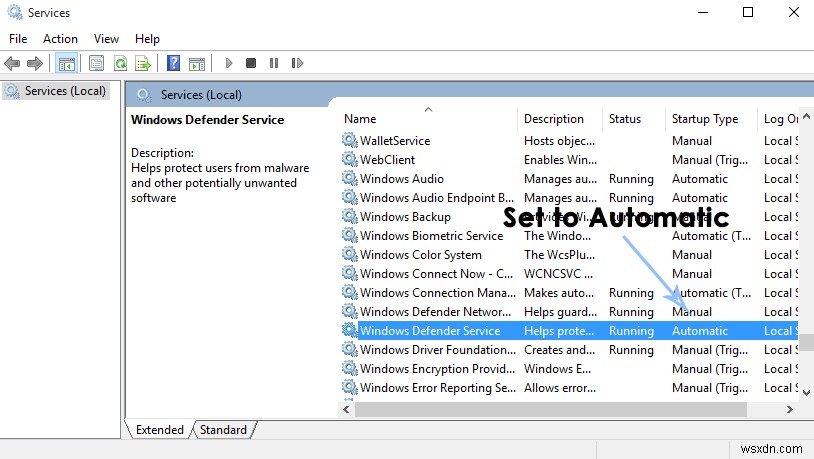This screenshot has width=814, height=459.
Task: Toggle Show/Hide Action Pane toolbar icon
Action: (197, 63)
